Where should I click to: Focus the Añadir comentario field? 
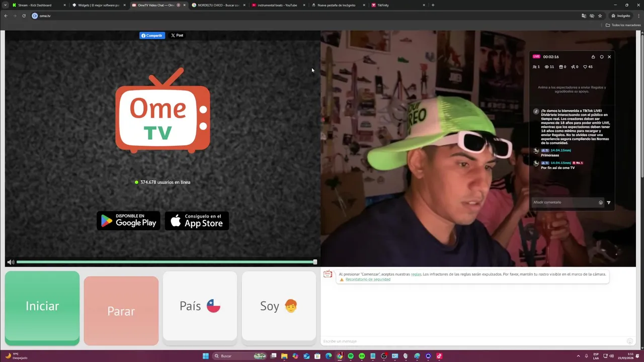coord(565,202)
